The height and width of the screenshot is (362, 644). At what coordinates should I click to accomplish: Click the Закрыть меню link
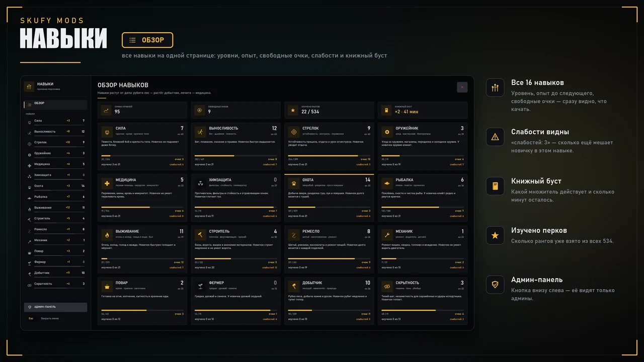pyautogui.click(x=50, y=318)
